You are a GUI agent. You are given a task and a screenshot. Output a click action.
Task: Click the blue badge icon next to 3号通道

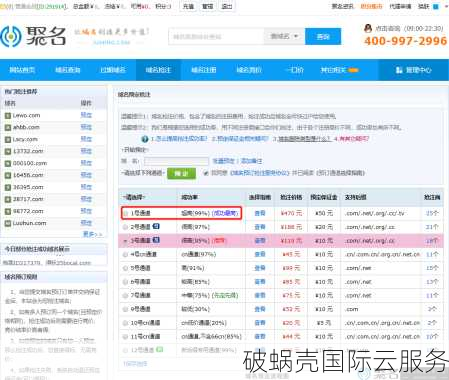click(x=156, y=240)
